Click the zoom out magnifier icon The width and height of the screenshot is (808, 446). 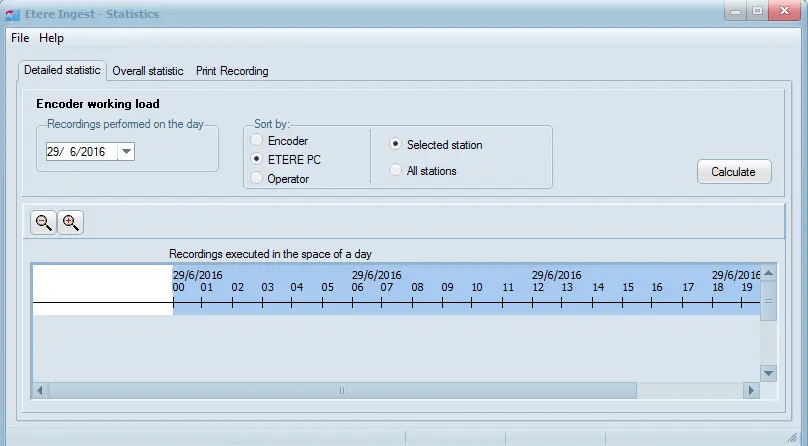tap(44, 223)
